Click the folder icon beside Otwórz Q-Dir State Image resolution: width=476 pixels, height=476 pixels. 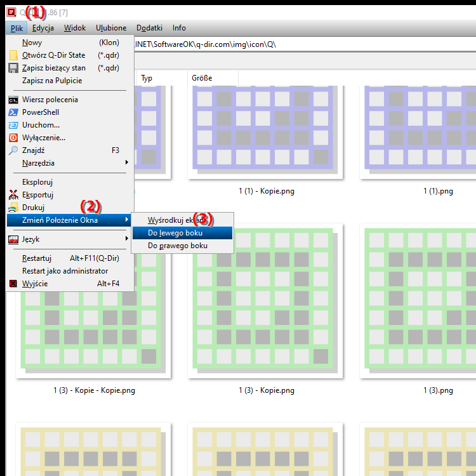(x=13, y=55)
